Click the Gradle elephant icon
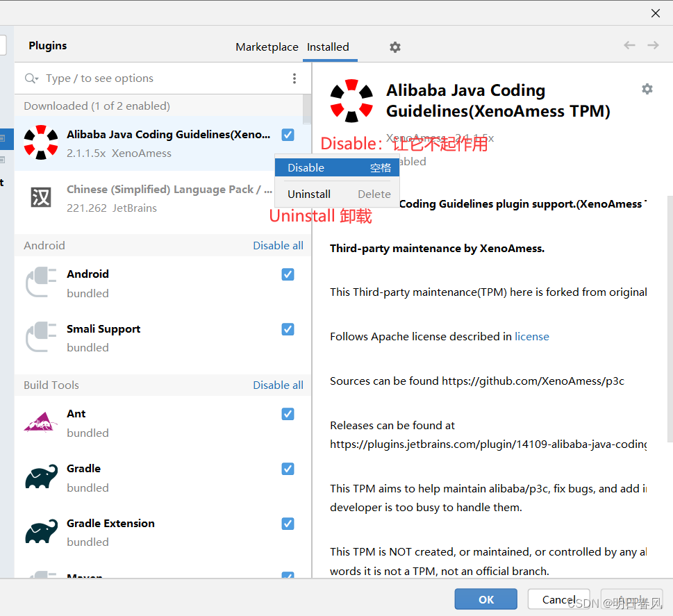The height and width of the screenshot is (616, 673). (x=41, y=476)
